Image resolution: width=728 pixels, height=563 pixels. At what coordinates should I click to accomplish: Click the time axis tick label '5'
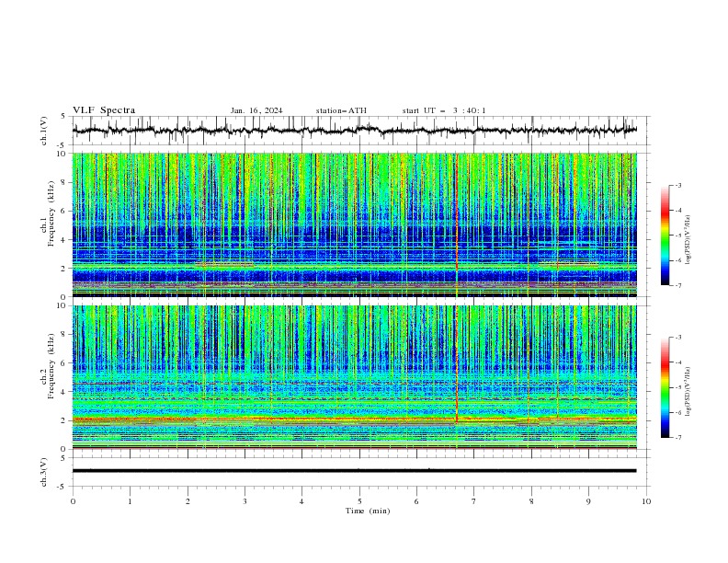359,501
